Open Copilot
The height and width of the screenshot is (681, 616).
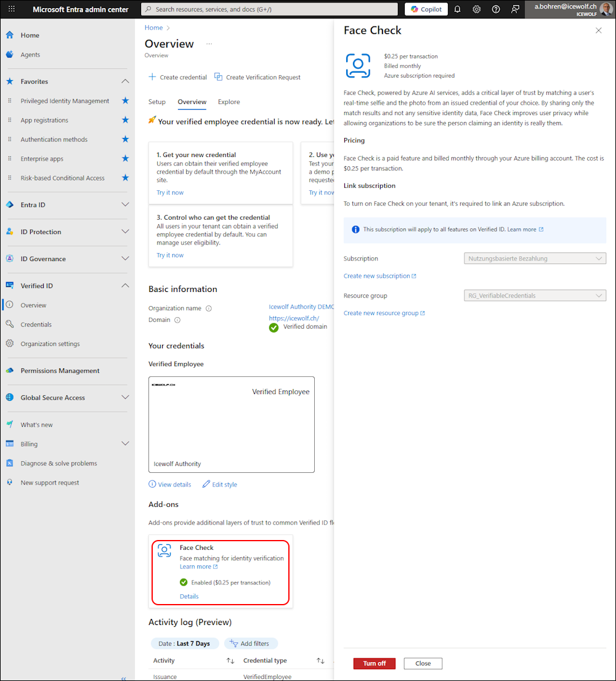(x=426, y=9)
